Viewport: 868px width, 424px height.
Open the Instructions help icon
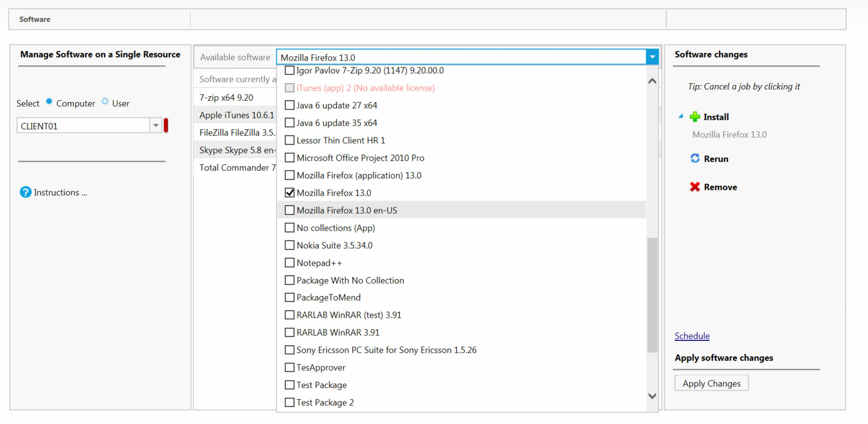pyautogui.click(x=25, y=192)
